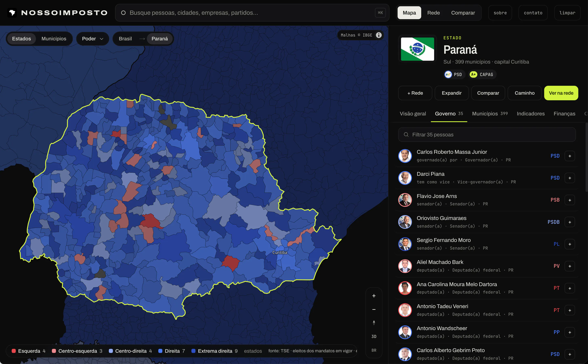Focus the main search input field
This screenshot has width=588, height=364.
[252, 13]
